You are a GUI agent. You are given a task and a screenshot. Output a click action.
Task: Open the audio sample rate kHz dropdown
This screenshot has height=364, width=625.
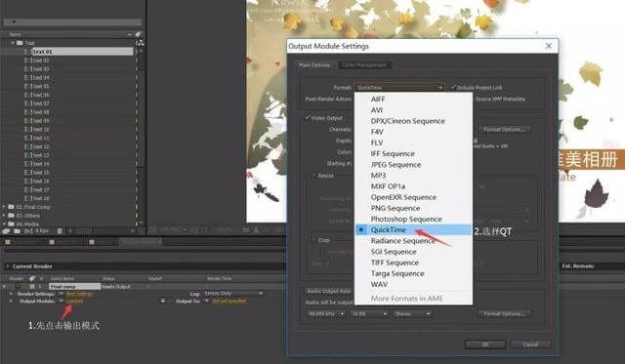[325, 314]
